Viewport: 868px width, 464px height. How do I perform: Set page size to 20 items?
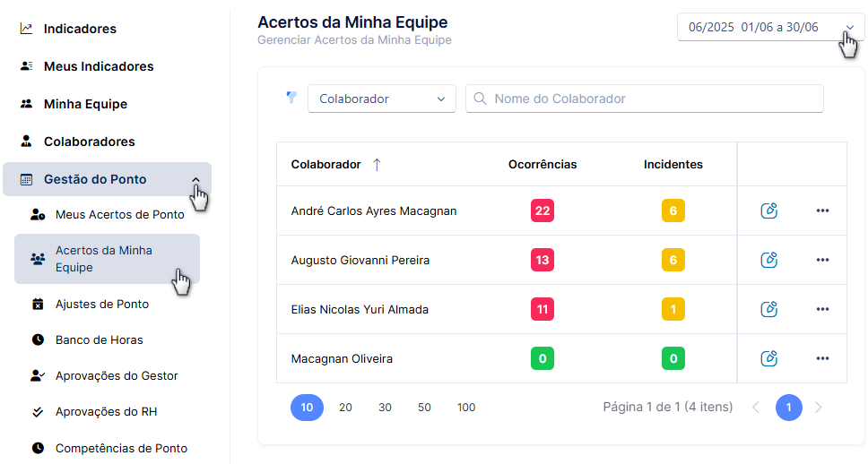[x=345, y=408]
